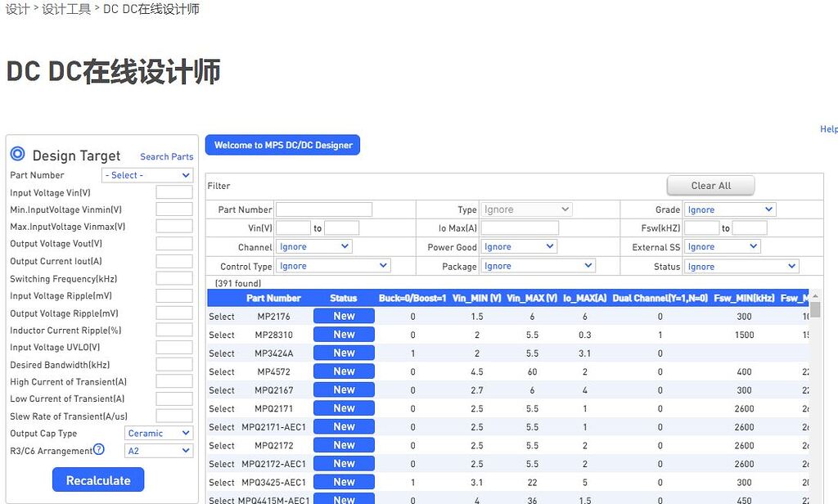838x504 pixels.
Task: Open the Part Number '- Select -' dropdown
Action: click(x=147, y=175)
